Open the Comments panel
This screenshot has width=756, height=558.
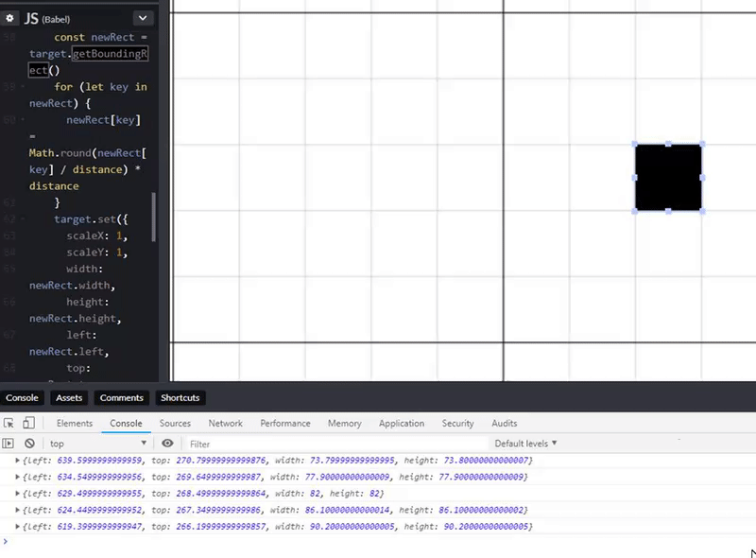click(122, 398)
